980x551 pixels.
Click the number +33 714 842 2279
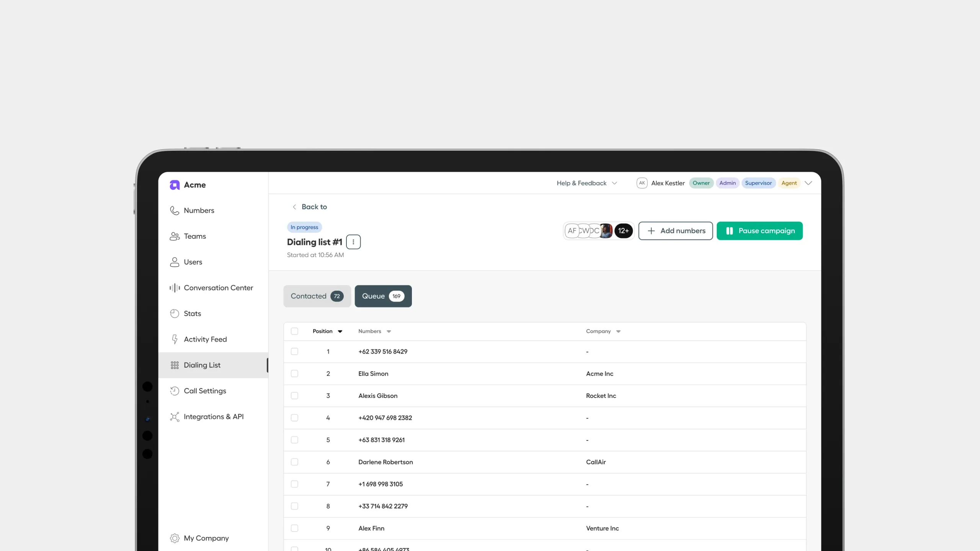coord(383,506)
